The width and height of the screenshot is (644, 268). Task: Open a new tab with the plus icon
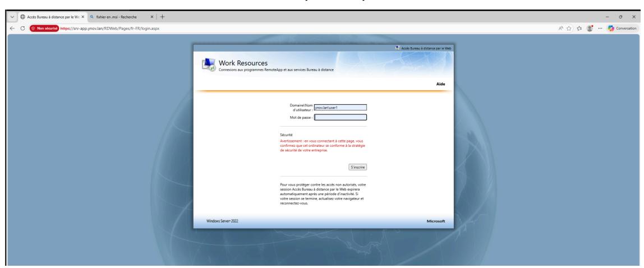tap(163, 17)
